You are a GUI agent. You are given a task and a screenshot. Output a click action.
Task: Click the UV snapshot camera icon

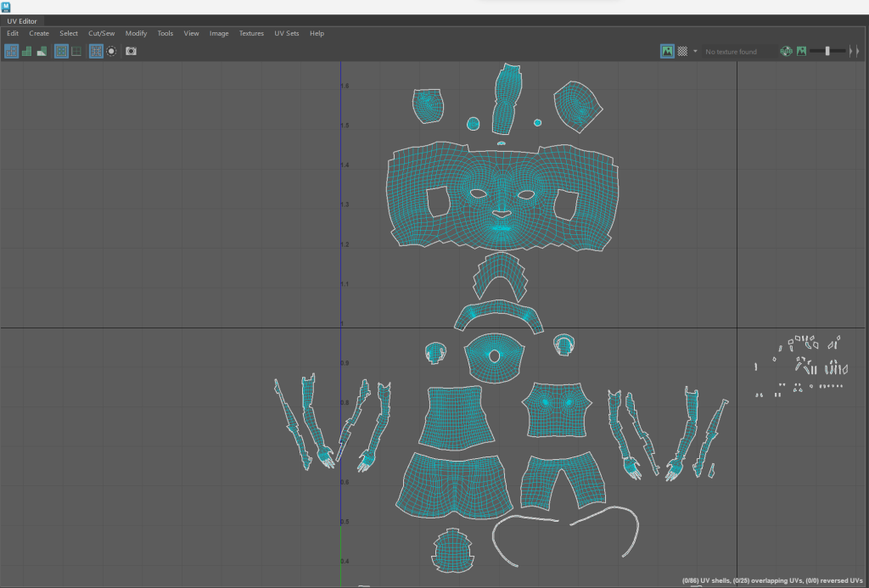131,51
